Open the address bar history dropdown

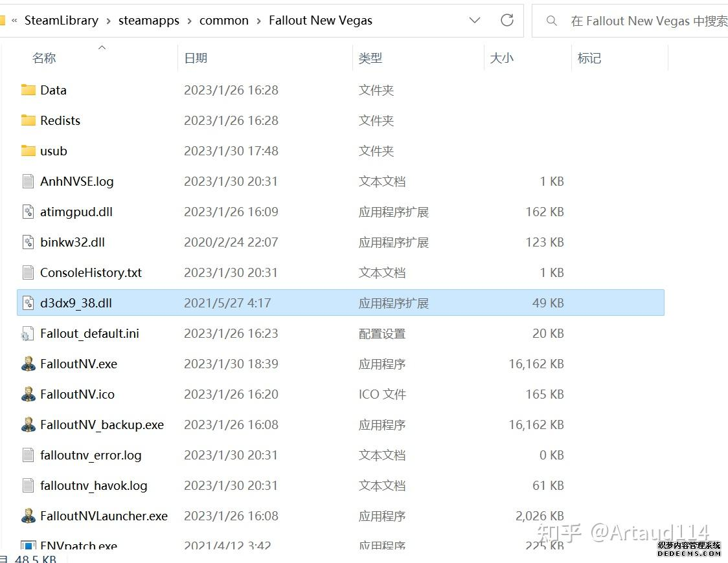click(475, 21)
